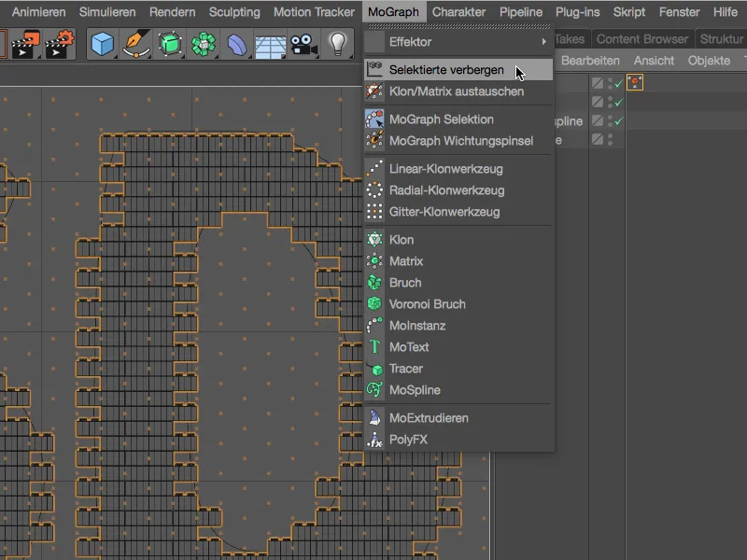Select Voronoi Bruch menu entry
The width and height of the screenshot is (747, 560).
[427, 304]
